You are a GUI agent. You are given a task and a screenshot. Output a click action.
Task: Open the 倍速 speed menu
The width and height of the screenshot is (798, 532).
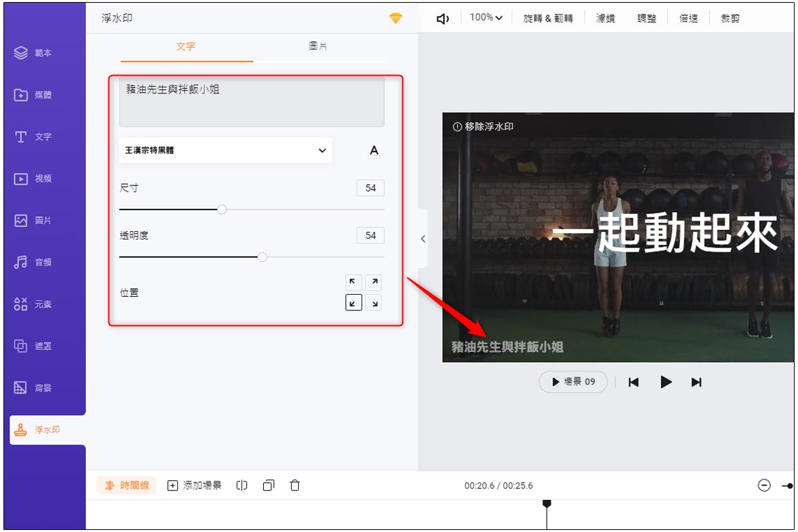point(688,18)
